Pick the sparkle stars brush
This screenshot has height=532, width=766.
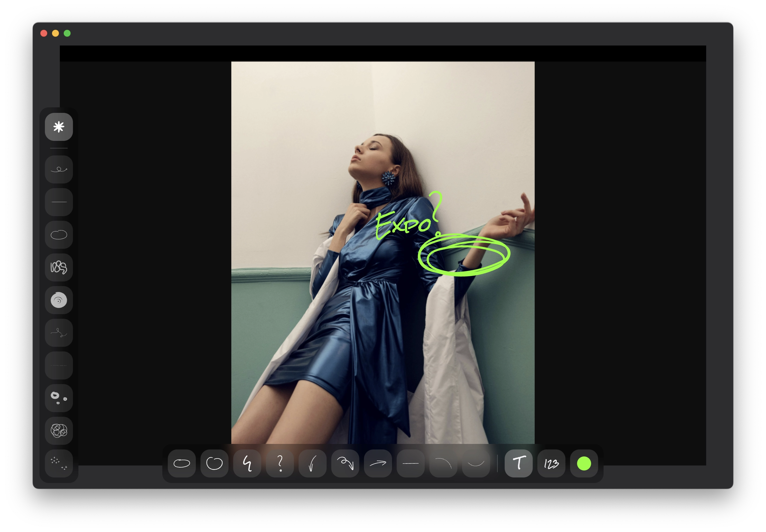(x=59, y=463)
